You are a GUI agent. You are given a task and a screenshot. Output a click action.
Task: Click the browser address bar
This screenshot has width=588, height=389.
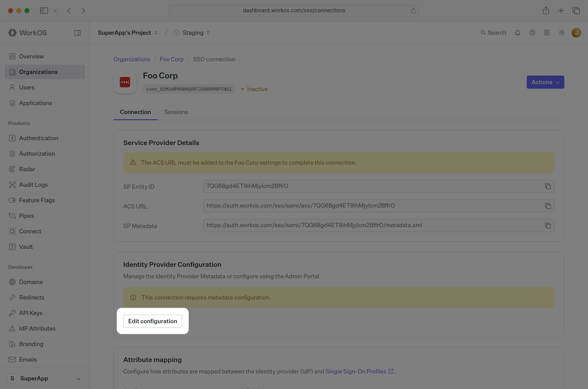[294, 10]
